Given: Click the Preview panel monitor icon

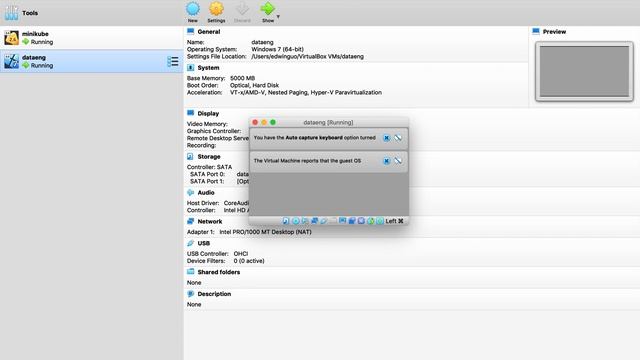Looking at the screenshot, I should click(x=536, y=31).
